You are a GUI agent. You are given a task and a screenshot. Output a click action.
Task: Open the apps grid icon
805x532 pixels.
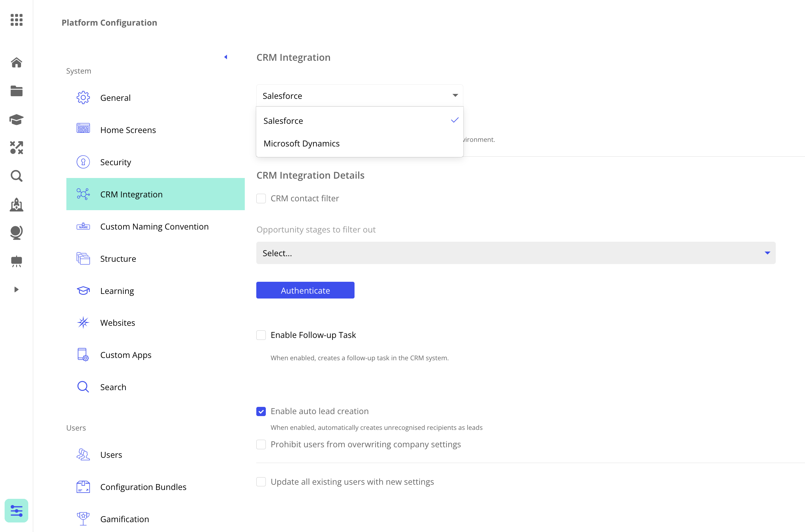coord(16,20)
